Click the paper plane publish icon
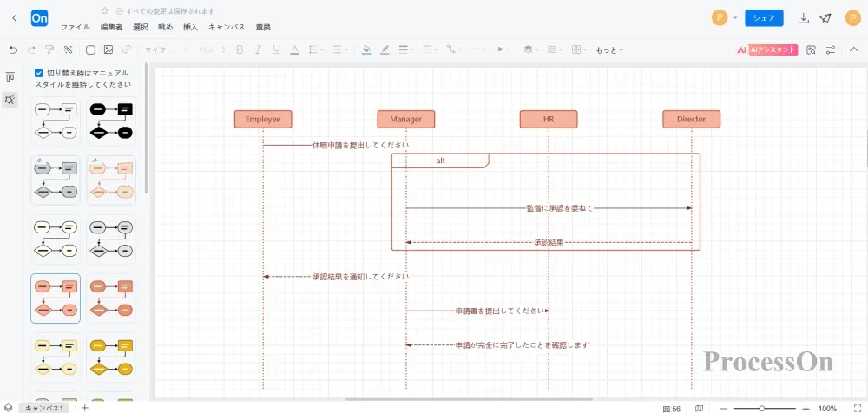Image resolution: width=868 pixels, height=413 pixels. point(825,18)
